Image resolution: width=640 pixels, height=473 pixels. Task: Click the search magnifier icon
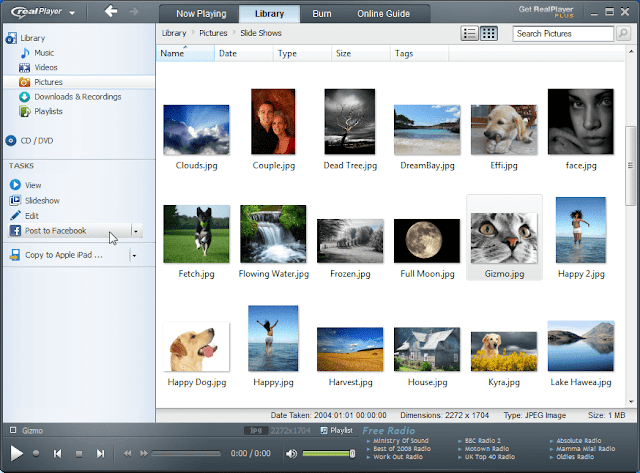[623, 33]
